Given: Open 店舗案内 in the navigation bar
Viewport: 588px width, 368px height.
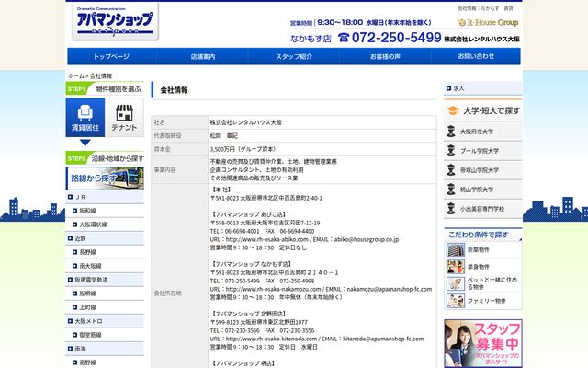Looking at the screenshot, I should click(203, 56).
